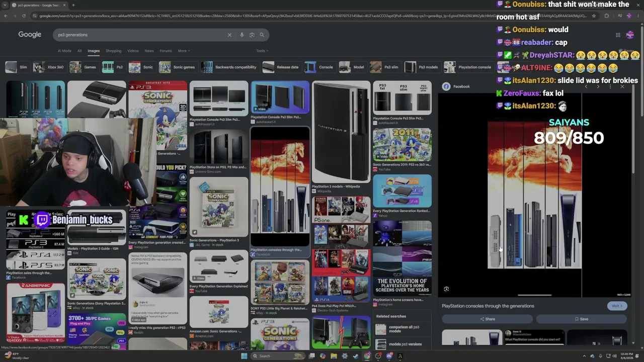Switch to the Shopping tab
Screen dimensions: 644x362
(x=113, y=51)
